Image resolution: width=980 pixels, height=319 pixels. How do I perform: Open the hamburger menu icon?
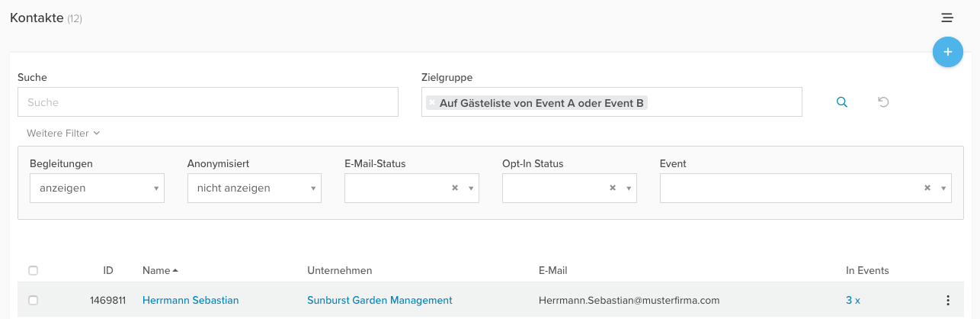point(947,18)
